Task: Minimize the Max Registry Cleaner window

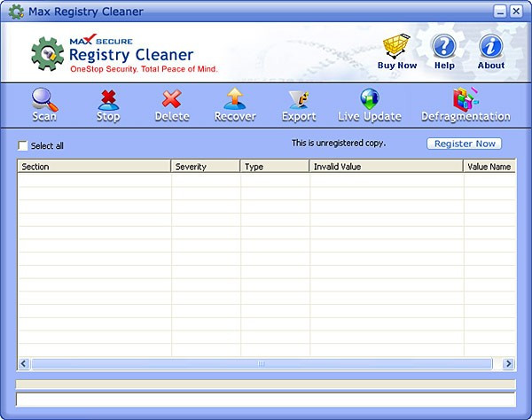Action: pyautogui.click(x=500, y=12)
